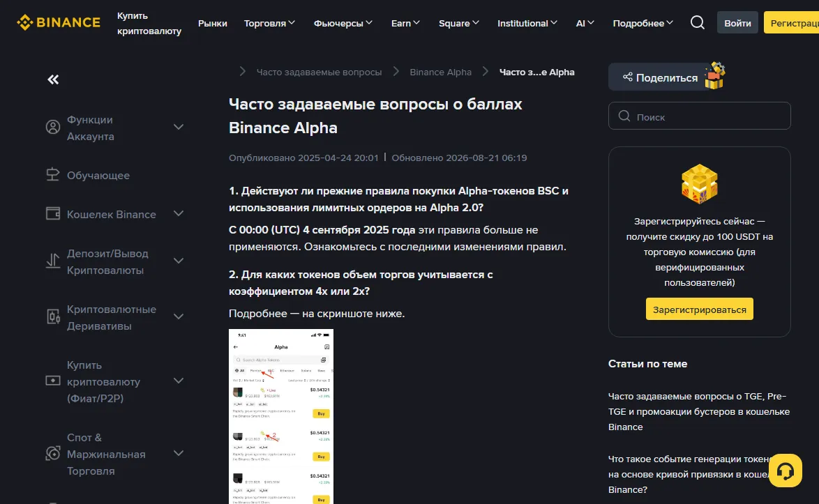Click the yellow gift box promo image

click(700, 183)
